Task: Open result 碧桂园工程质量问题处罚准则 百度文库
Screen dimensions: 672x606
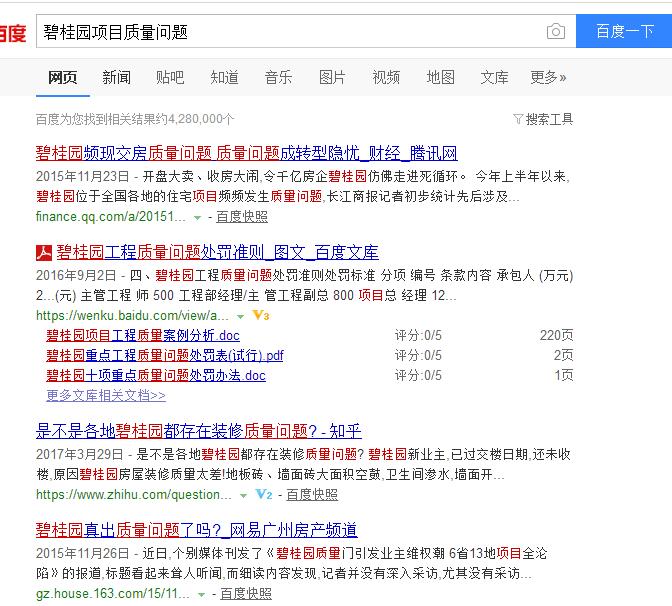Action: click(217, 252)
